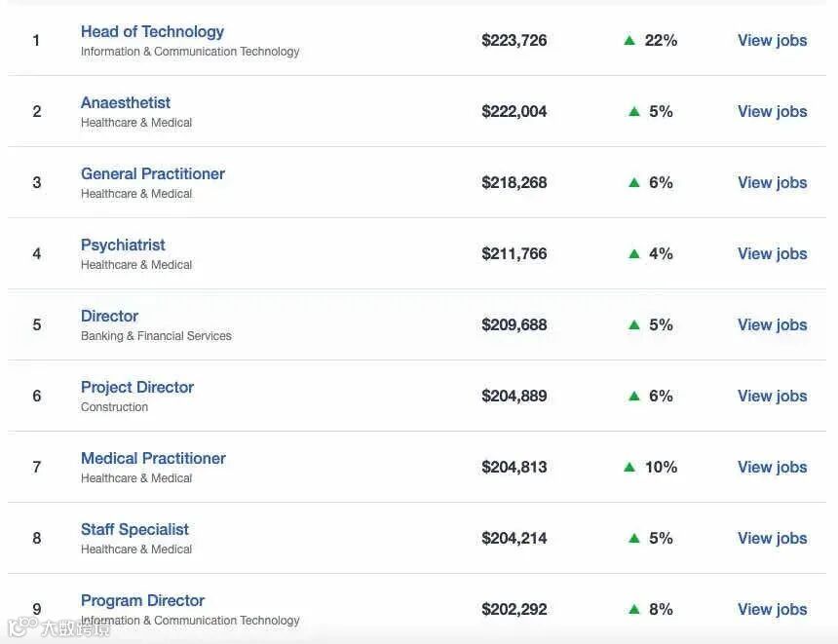View jobs for Staff Specialist
838x644 pixels.
(x=772, y=538)
